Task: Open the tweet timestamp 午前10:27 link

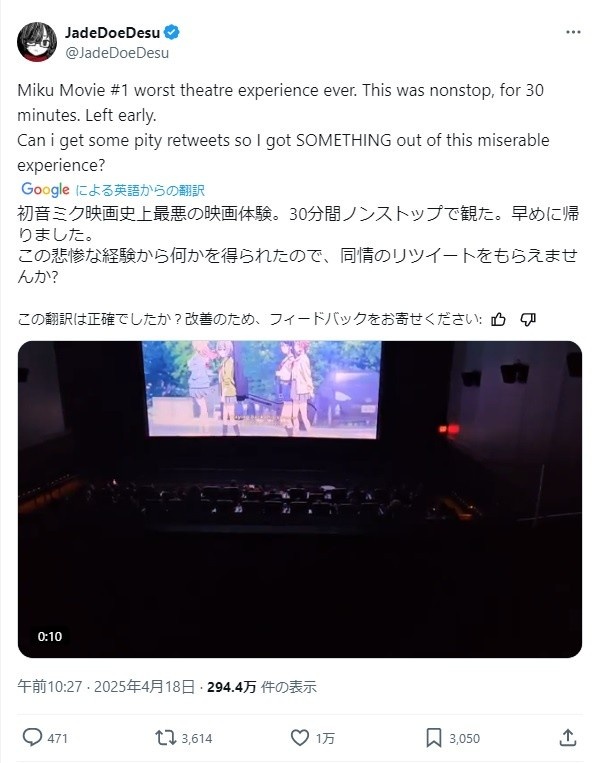Action: click(x=50, y=687)
